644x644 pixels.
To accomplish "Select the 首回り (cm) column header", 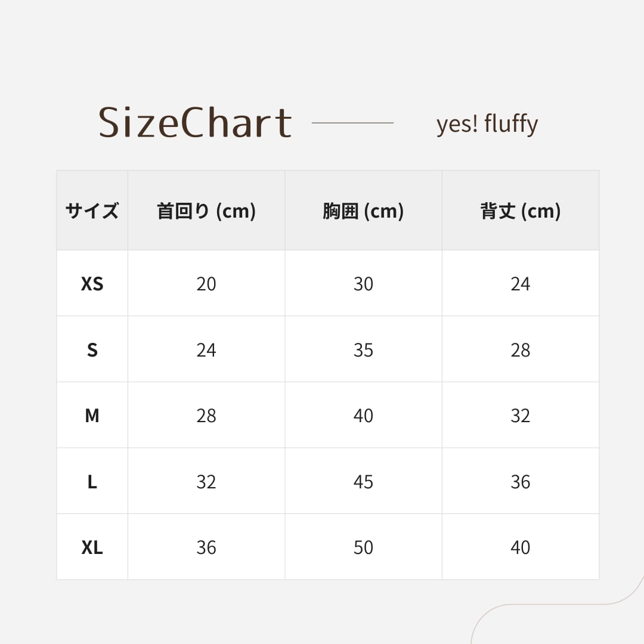I will coord(206,211).
